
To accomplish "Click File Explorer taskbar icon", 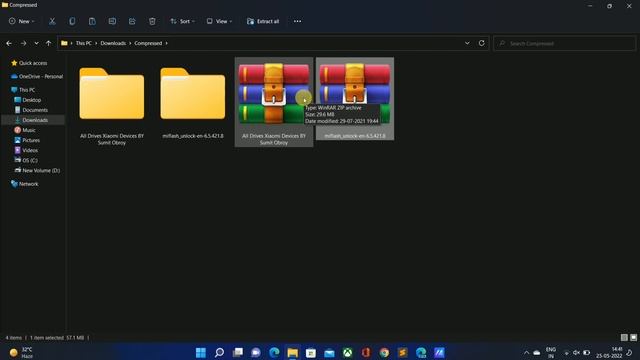I will [x=293, y=353].
